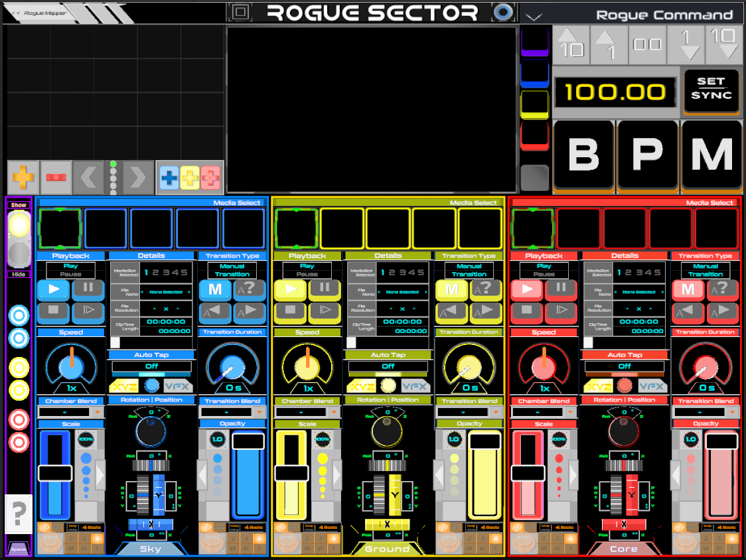Expand the Rogue Command chevron
This screenshot has width=746, height=560.
534,17
